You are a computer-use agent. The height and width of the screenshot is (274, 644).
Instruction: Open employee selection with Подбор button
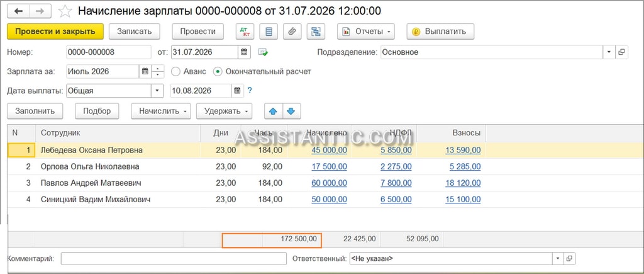click(x=97, y=111)
